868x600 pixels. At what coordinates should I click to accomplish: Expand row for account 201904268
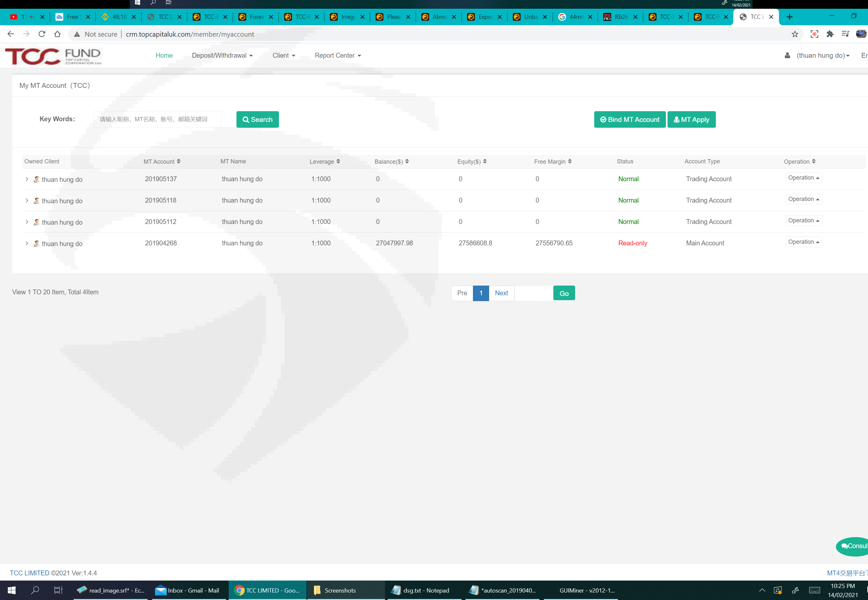(x=27, y=244)
